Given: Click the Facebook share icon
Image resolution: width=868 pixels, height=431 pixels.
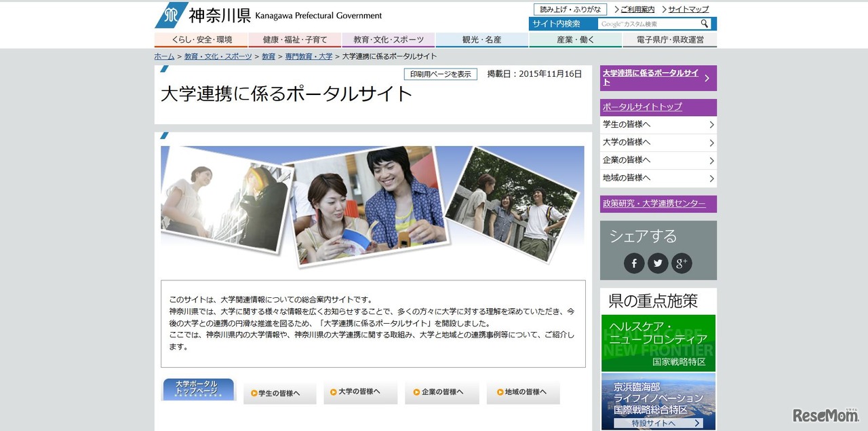Looking at the screenshot, I should (633, 263).
